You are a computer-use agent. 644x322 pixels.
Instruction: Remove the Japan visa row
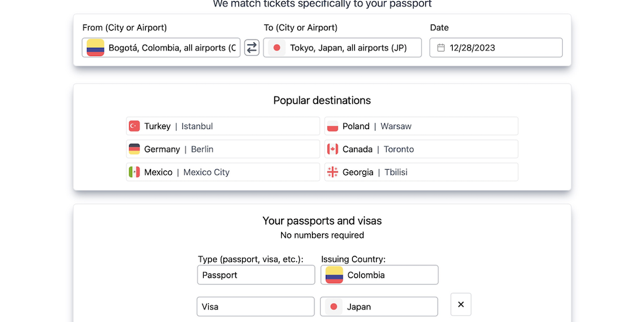coord(460,304)
